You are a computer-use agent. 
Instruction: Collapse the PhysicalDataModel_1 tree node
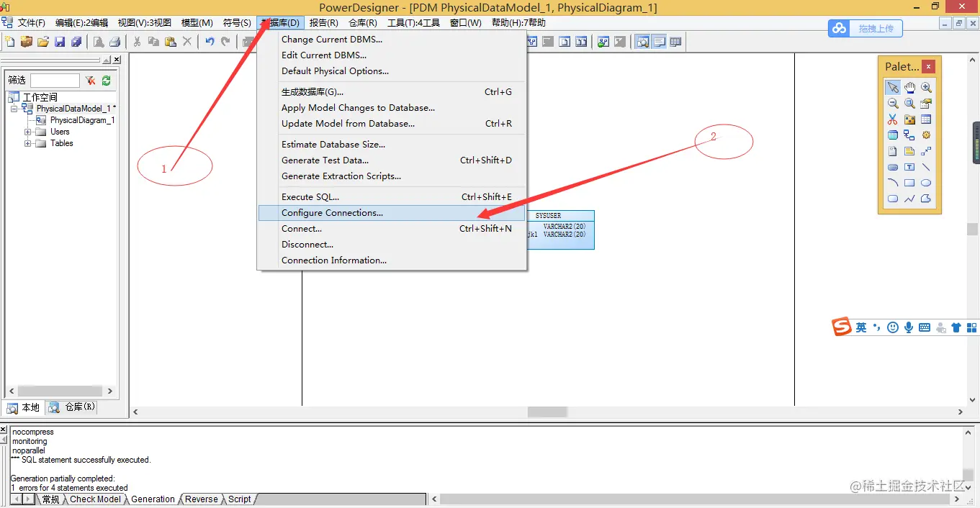[x=14, y=108]
